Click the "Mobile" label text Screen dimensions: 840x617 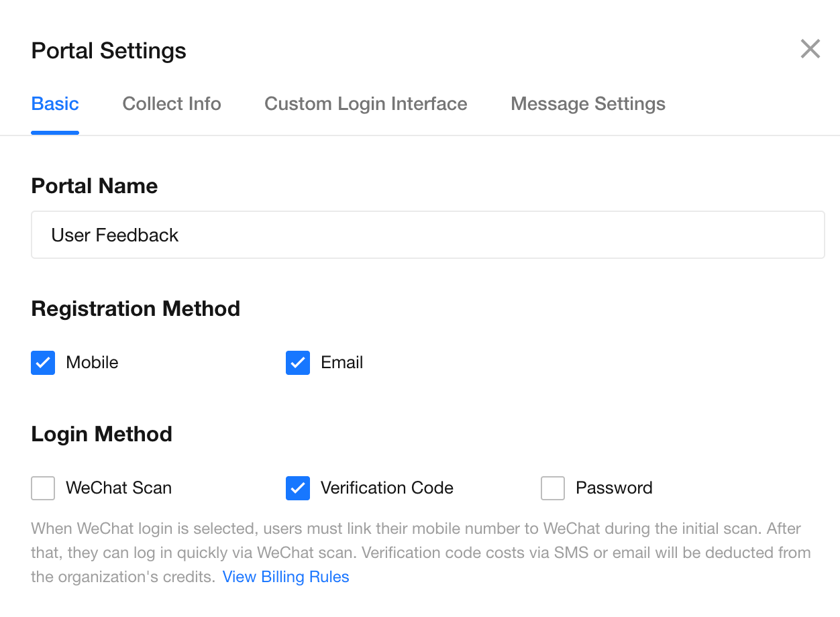tap(92, 363)
